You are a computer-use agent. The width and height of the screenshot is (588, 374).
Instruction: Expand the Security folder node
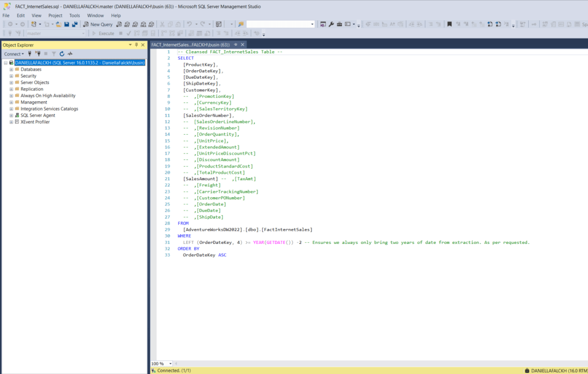click(x=11, y=76)
